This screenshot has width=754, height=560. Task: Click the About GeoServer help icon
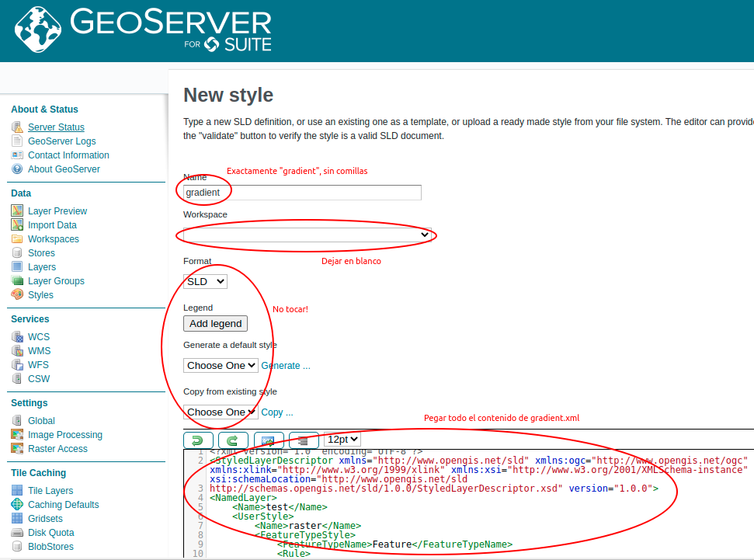click(x=17, y=169)
